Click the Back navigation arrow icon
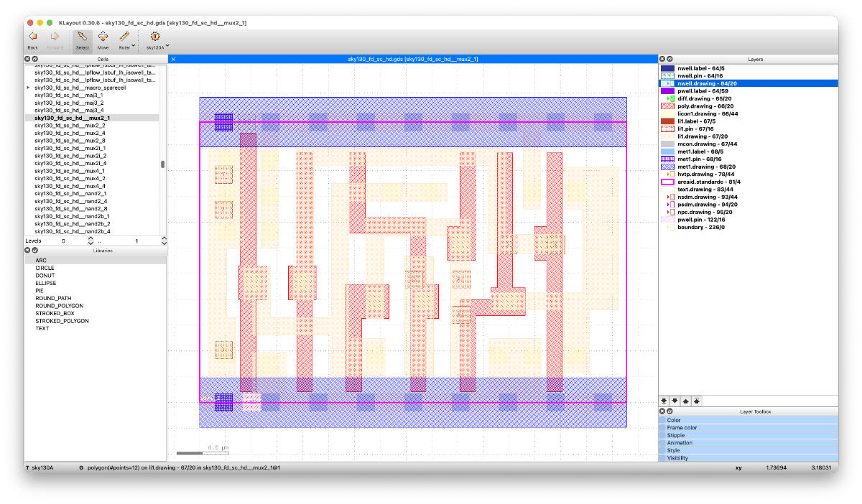The image size is (862, 504). pyautogui.click(x=32, y=36)
